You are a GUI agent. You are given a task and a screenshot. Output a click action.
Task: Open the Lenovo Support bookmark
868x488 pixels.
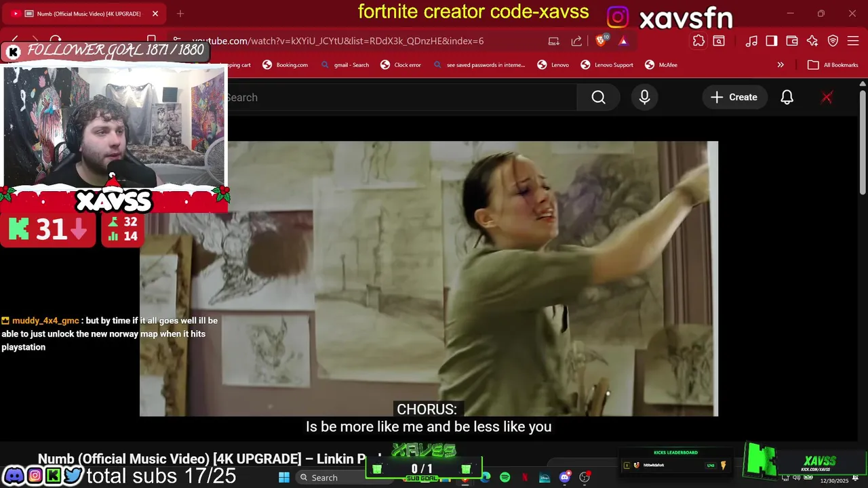point(607,65)
